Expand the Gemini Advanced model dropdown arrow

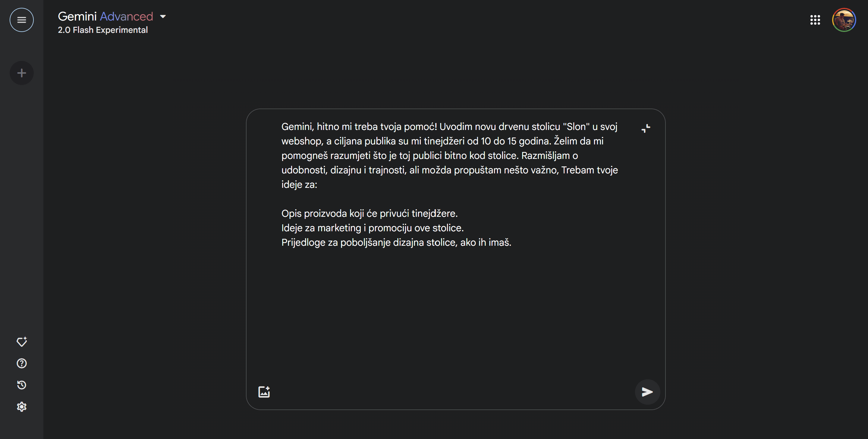[163, 16]
